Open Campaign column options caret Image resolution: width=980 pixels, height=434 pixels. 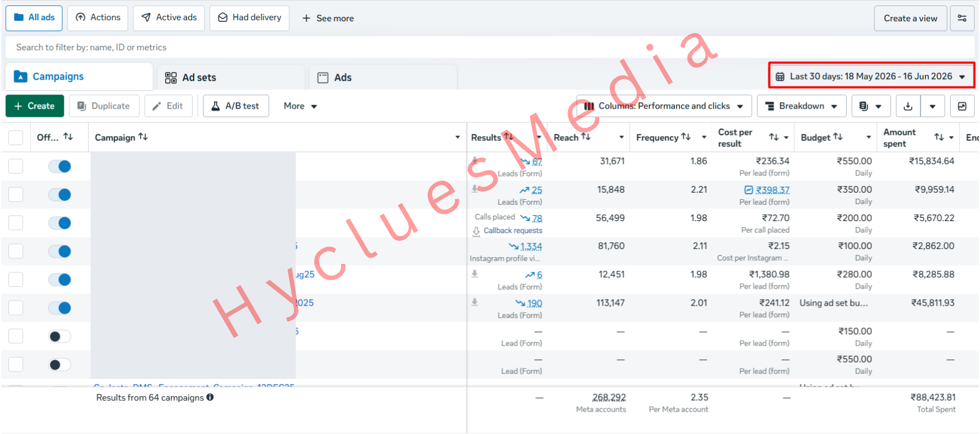click(x=457, y=137)
